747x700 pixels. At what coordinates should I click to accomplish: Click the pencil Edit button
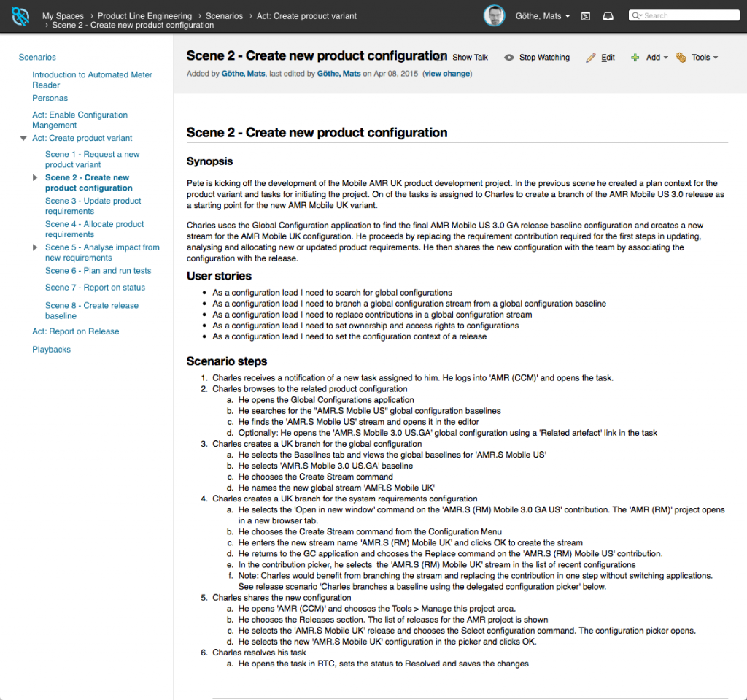coord(600,58)
